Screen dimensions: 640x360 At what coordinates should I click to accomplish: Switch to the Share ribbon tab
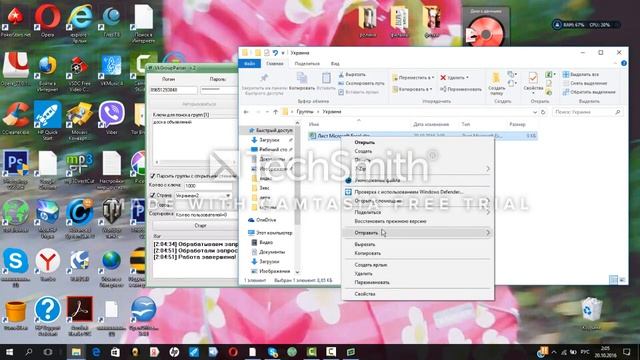[x=307, y=64]
